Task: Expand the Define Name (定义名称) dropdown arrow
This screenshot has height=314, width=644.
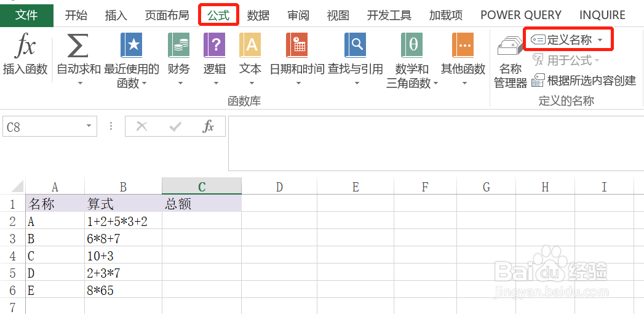Action: (600, 40)
